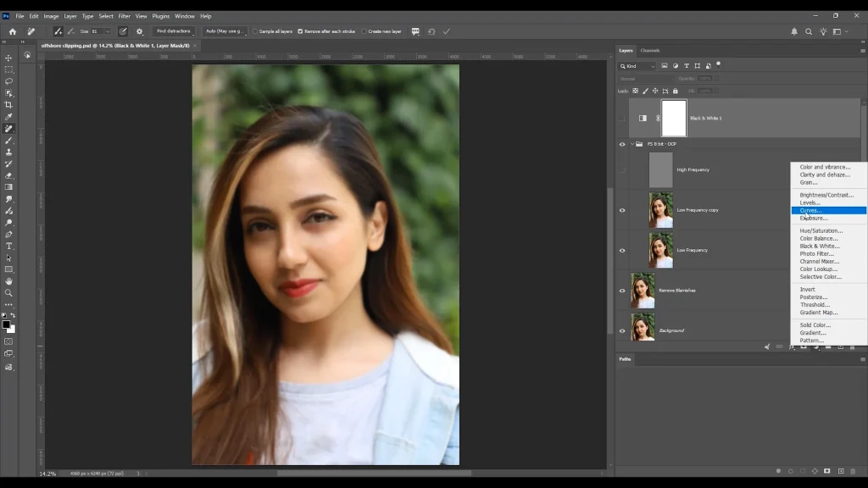Select the Object Selection tool
Screen dimensions: 868x488
click(8, 93)
